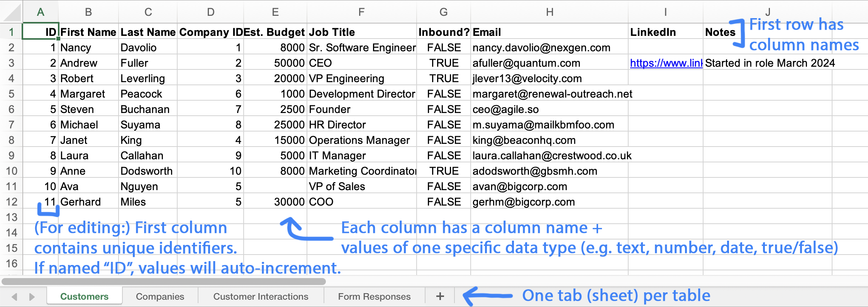The height and width of the screenshot is (307, 868).
Task: Open Andrew Fuller's LinkedIn hyperlink
Action: [x=666, y=62]
